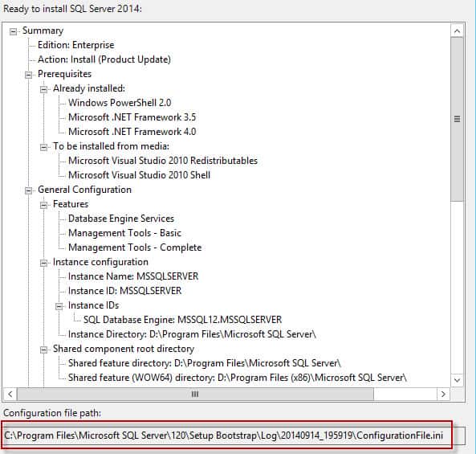Click the vertical scrollbar up arrow
The image size is (476, 454).
458,31
